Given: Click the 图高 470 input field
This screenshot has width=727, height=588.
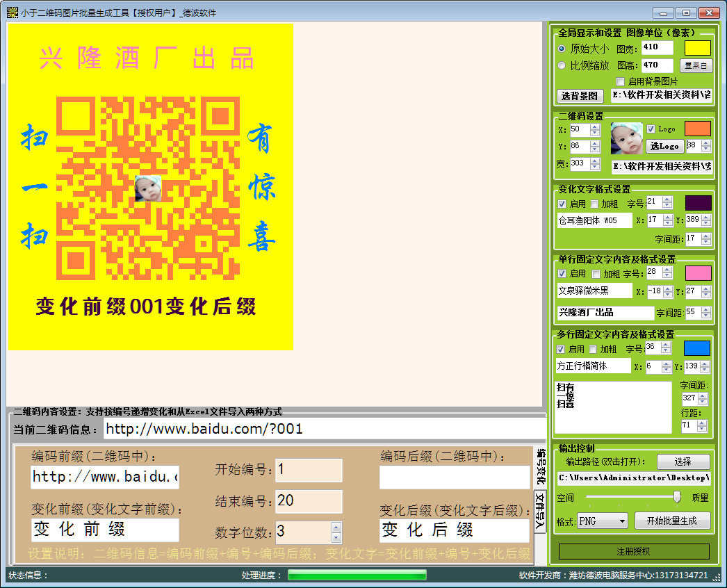Looking at the screenshot, I should (657, 65).
